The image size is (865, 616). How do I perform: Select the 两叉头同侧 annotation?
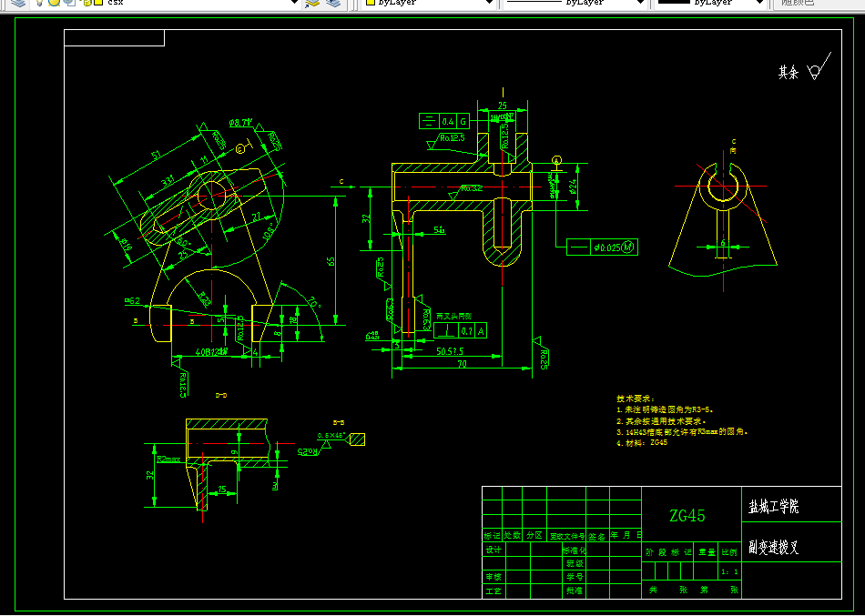pos(453,317)
